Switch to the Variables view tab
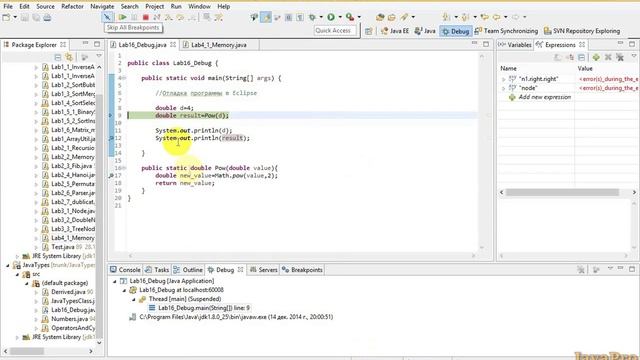 (515, 45)
